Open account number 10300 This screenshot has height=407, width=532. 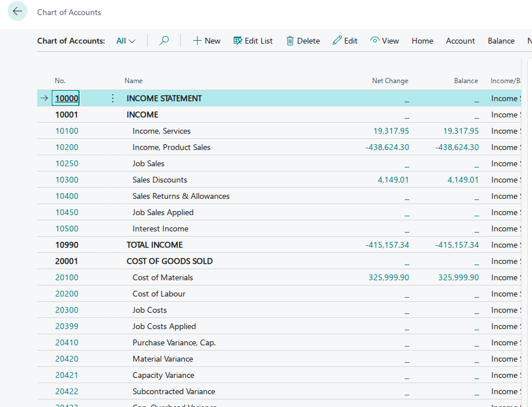[x=67, y=180]
